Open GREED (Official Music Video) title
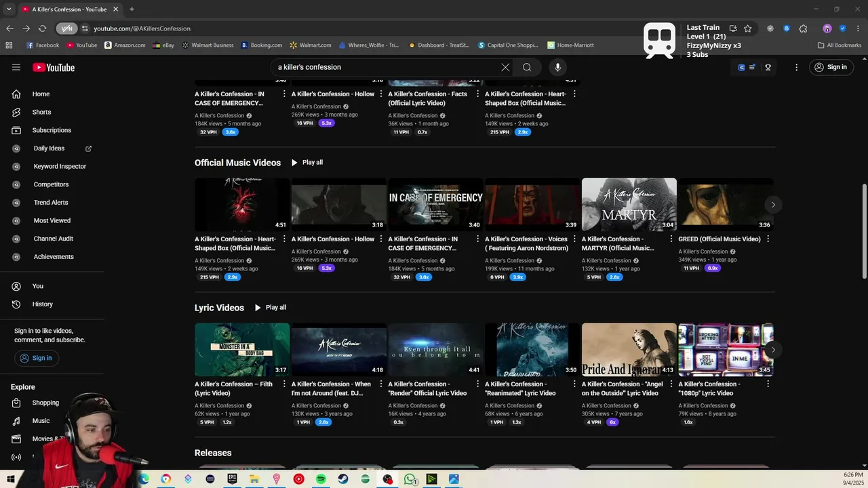This screenshot has width=868, height=488. (719, 239)
